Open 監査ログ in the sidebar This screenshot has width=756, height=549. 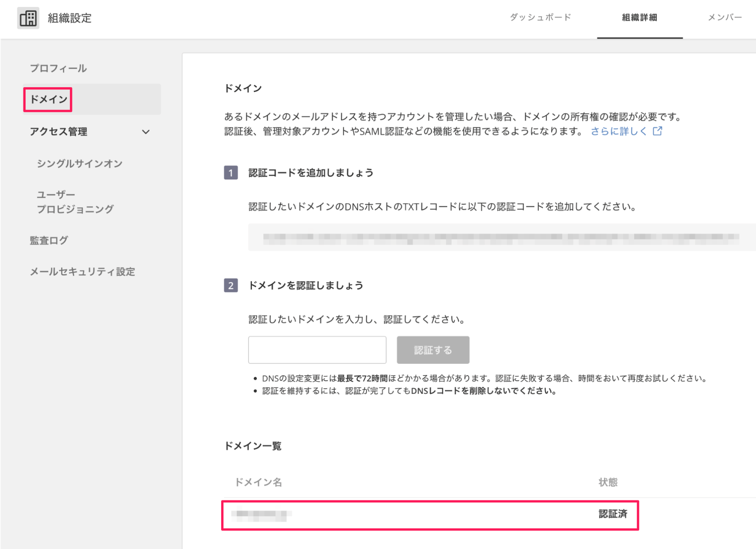(x=49, y=240)
